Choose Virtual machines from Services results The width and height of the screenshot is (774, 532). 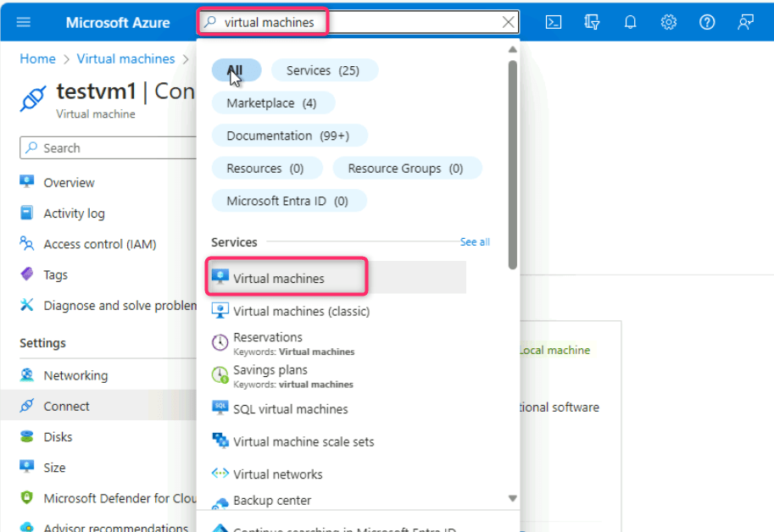(279, 278)
